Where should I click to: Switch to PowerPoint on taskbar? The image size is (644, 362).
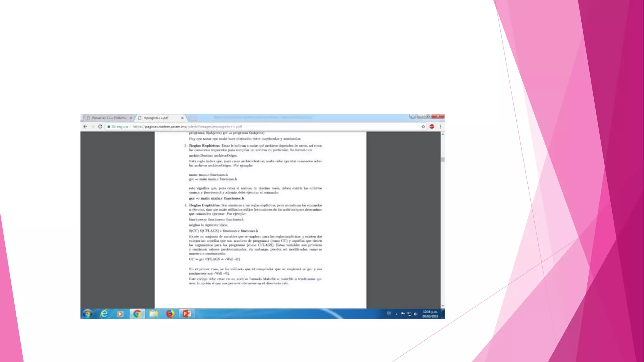click(187, 314)
